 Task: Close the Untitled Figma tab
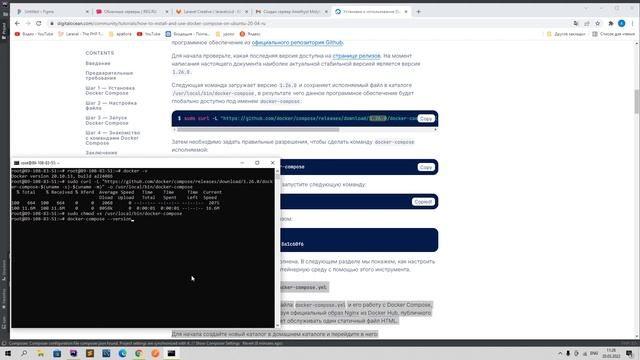[x=87, y=12]
